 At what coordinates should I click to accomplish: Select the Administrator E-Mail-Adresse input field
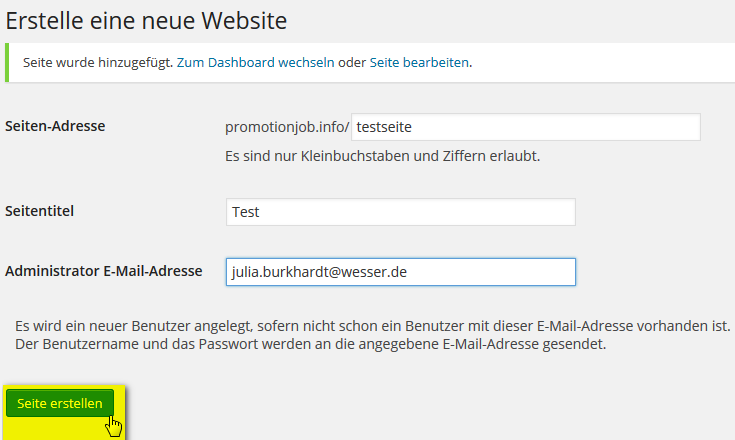(x=400, y=272)
